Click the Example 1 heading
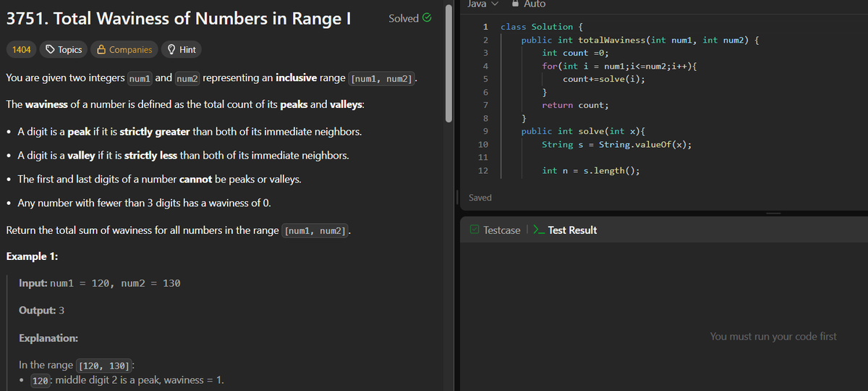 33,257
